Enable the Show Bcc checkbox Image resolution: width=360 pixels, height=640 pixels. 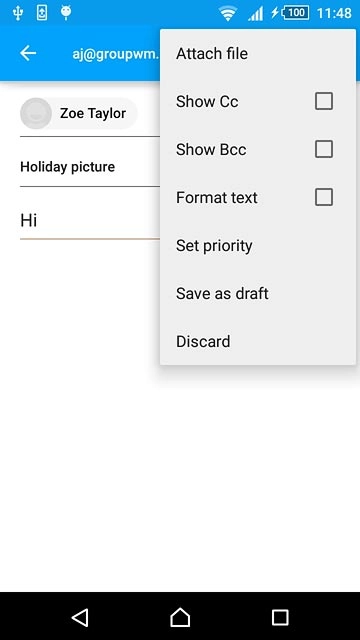click(x=324, y=149)
